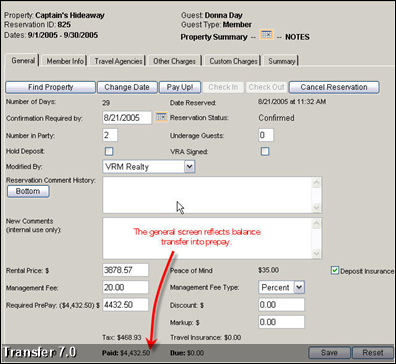The width and height of the screenshot is (396, 364).
Task: Switch to the General tab
Action: coord(23,61)
